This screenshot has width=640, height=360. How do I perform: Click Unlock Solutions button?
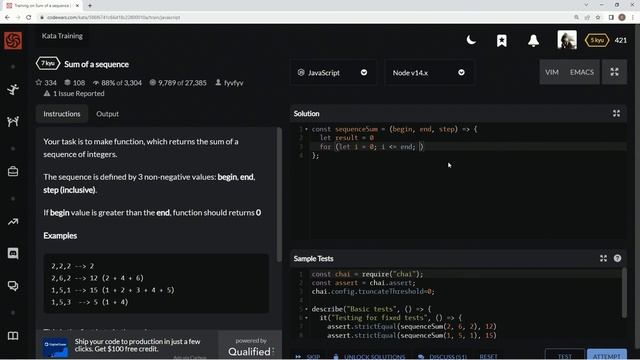[369, 356]
